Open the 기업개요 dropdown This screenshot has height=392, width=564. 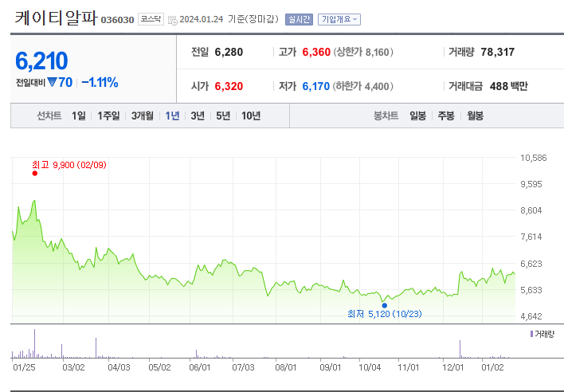pyautogui.click(x=339, y=19)
